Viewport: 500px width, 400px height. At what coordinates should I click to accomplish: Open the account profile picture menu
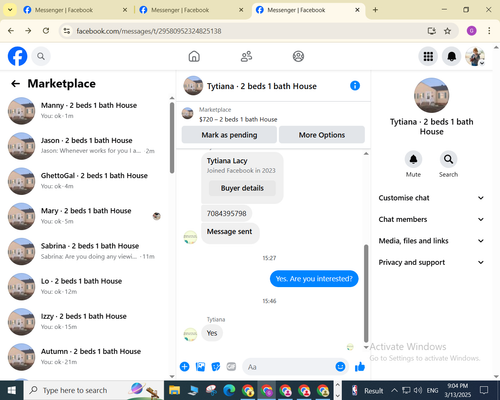475,56
